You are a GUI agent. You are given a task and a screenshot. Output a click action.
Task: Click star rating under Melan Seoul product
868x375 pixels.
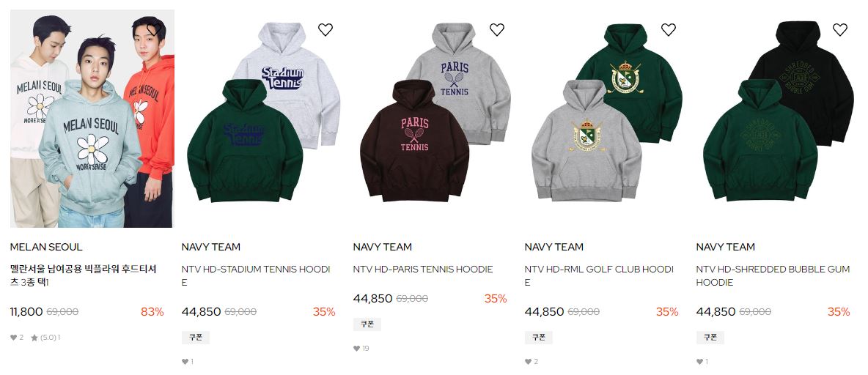[x=45, y=338]
